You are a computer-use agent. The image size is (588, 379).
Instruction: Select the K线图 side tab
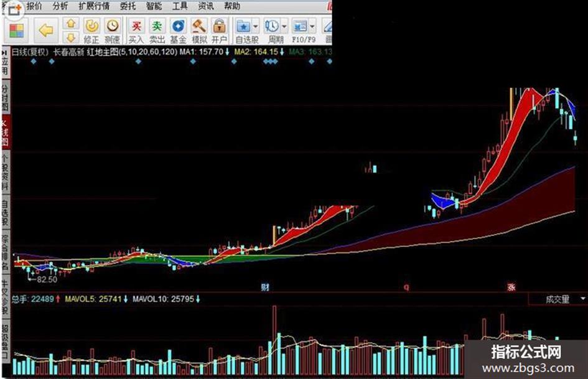(x=5, y=133)
